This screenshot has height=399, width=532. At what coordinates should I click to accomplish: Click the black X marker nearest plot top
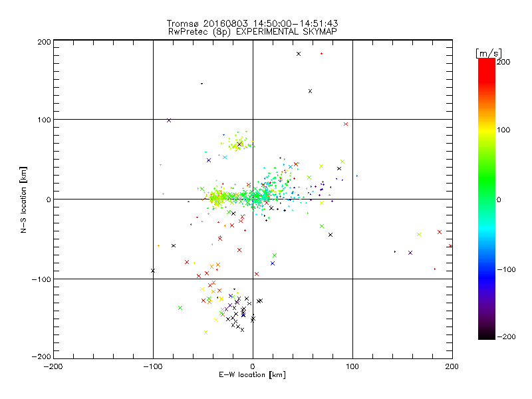point(299,54)
